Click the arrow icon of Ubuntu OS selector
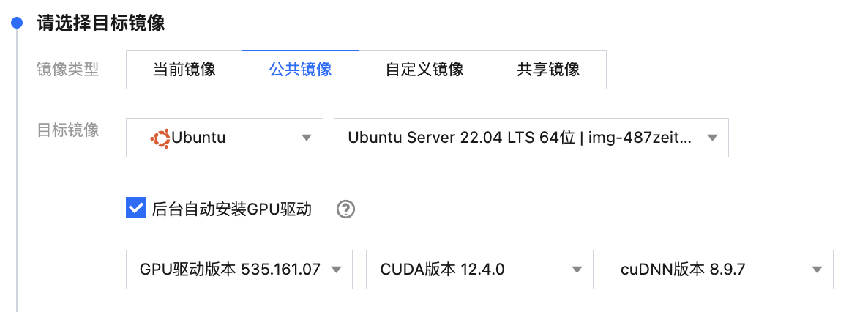868x312 pixels. [x=306, y=138]
